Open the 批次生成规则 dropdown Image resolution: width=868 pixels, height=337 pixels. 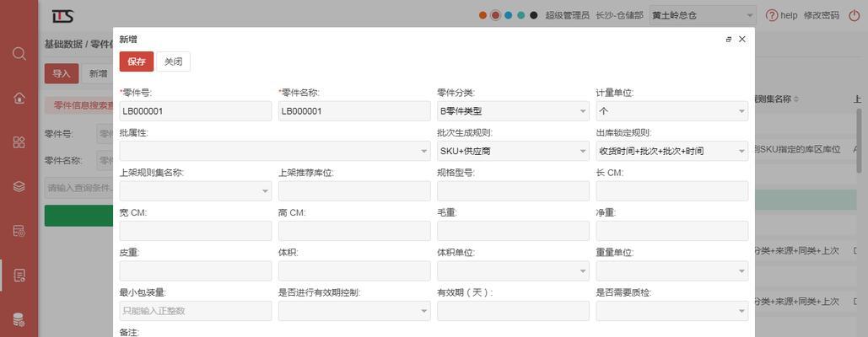point(513,151)
